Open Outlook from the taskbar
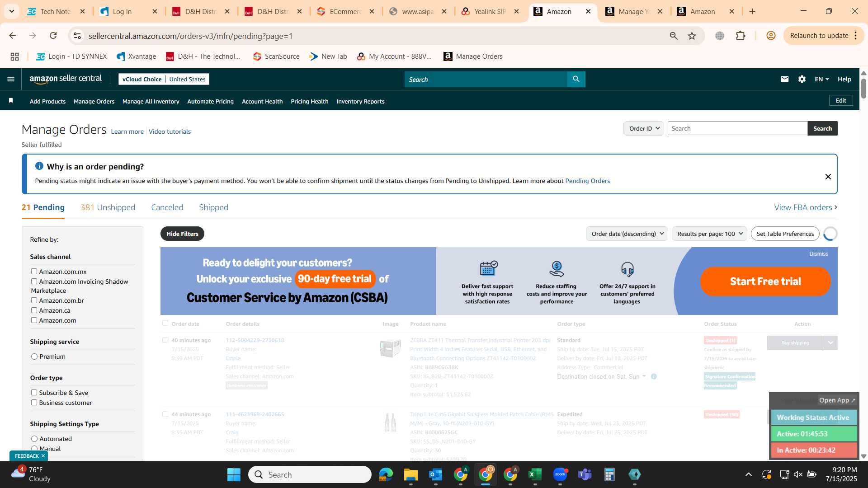The width and height of the screenshot is (868, 488). [x=435, y=474]
